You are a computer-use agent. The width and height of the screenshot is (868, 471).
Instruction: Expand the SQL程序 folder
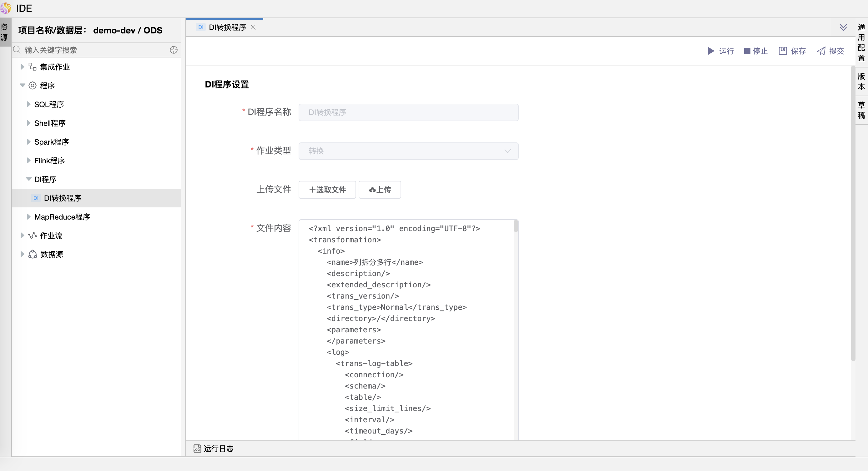point(29,104)
